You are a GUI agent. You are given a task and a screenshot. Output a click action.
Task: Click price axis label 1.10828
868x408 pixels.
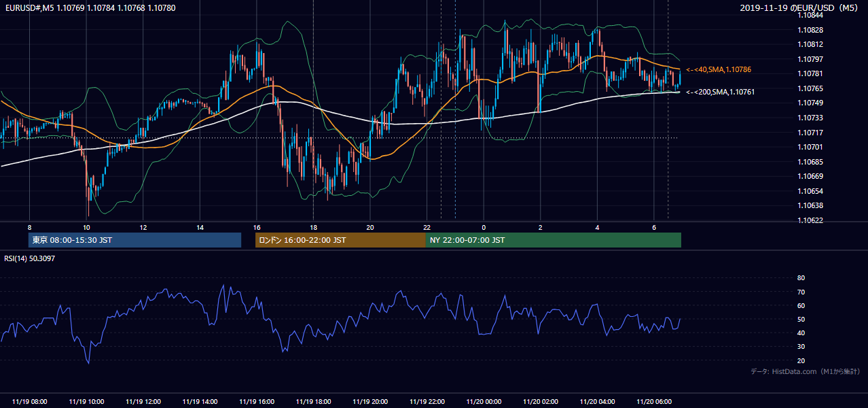(811, 30)
